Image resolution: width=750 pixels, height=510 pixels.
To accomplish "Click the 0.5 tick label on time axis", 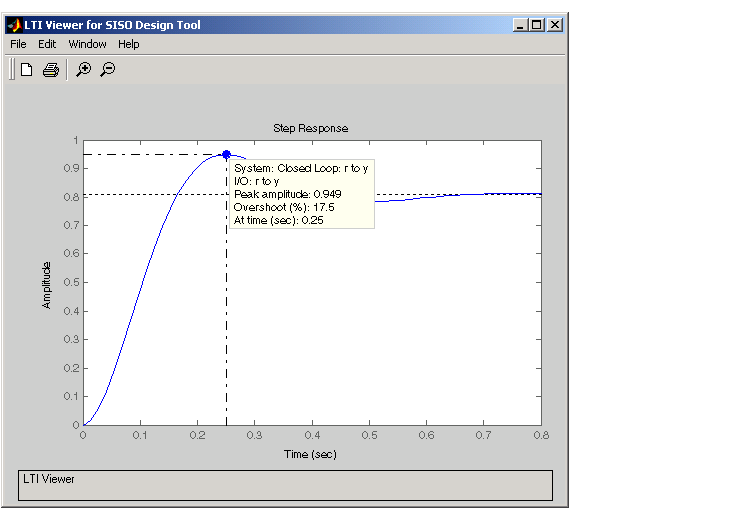I will [369, 435].
